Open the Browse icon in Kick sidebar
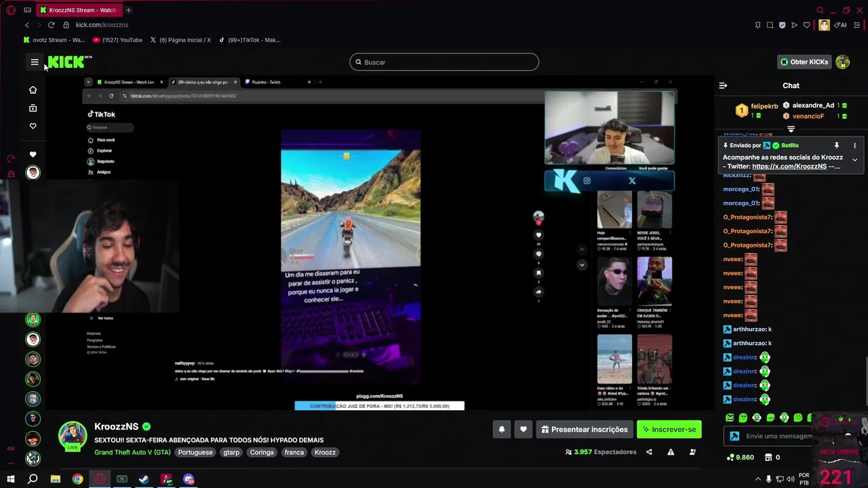This screenshot has width=868, height=488. 33,108
